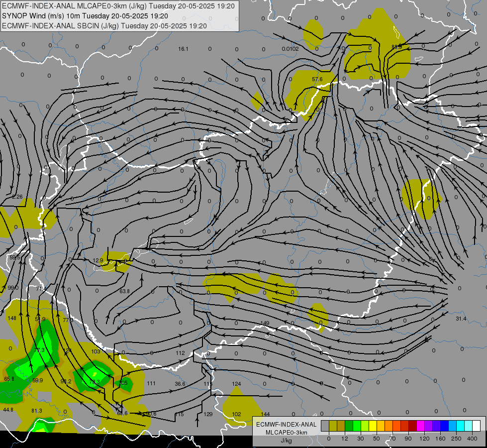Click the color scale label 12
The width and height of the screenshot is (487, 448).
(345, 439)
